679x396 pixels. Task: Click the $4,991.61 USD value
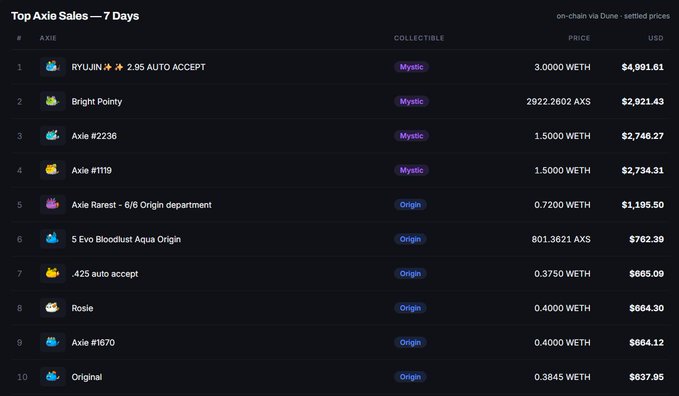(x=643, y=67)
